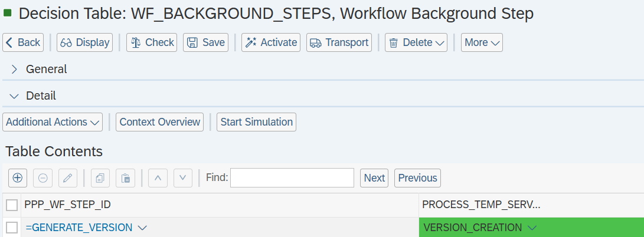Collapse the Detail section
The height and width of the screenshot is (237, 644).
click(15, 96)
